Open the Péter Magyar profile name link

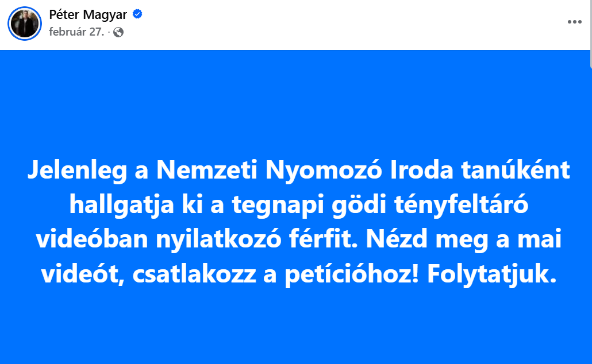point(88,15)
